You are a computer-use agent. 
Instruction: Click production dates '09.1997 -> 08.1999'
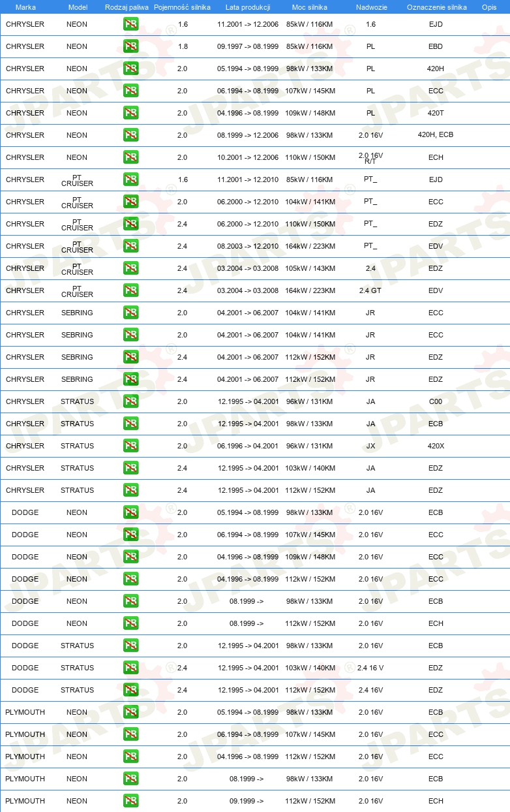[x=248, y=46]
